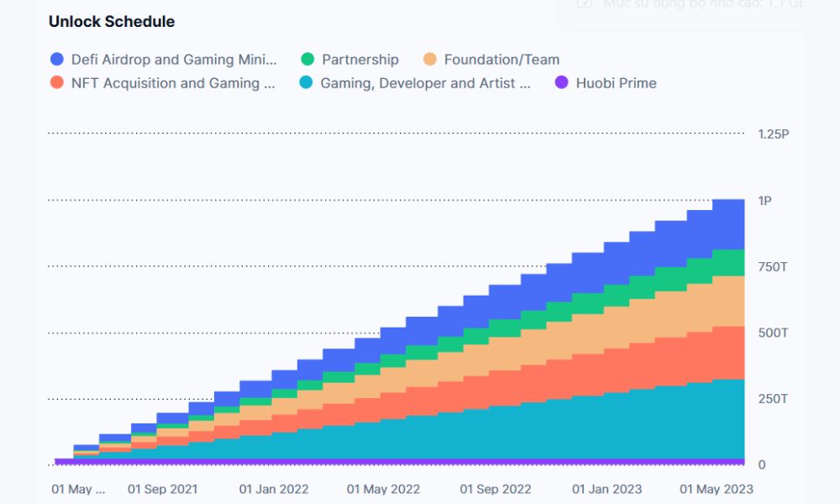Toggle the Huobi Prime series label
Image resolution: width=840 pixels, height=504 pixels.
click(616, 83)
